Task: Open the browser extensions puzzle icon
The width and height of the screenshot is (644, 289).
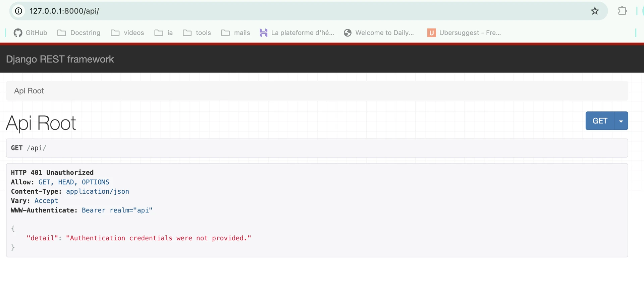Action: 622,11
